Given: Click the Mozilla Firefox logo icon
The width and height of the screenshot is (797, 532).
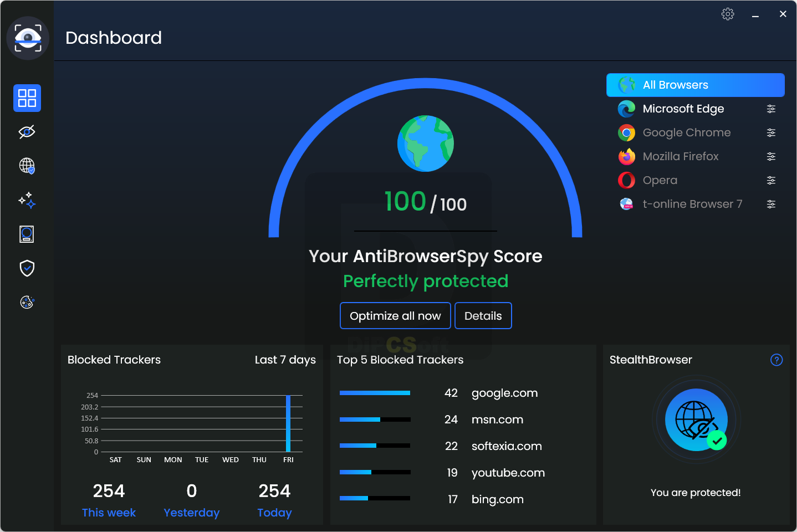Looking at the screenshot, I should (626, 156).
